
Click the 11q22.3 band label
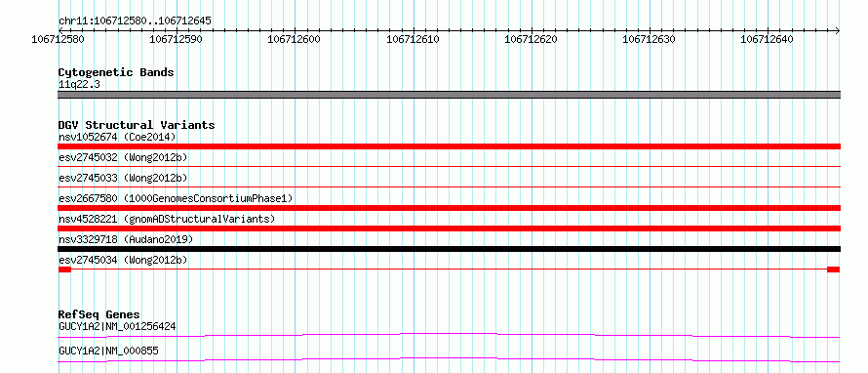79,85
